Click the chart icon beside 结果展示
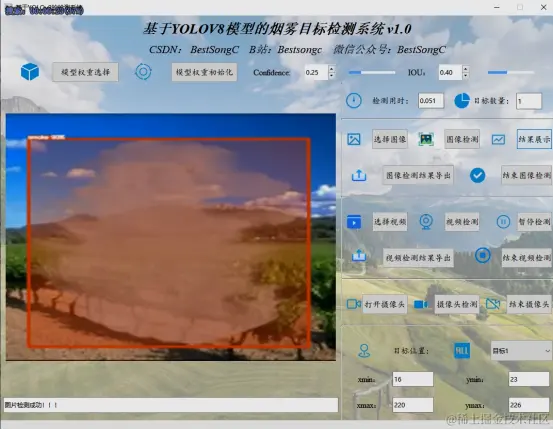This screenshot has width=554, height=430. click(498, 140)
